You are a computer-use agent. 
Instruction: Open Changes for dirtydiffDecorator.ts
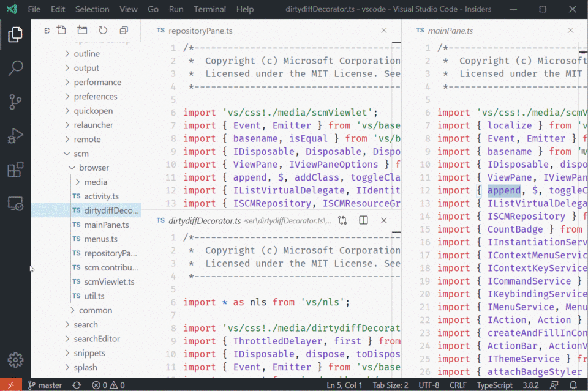point(342,220)
